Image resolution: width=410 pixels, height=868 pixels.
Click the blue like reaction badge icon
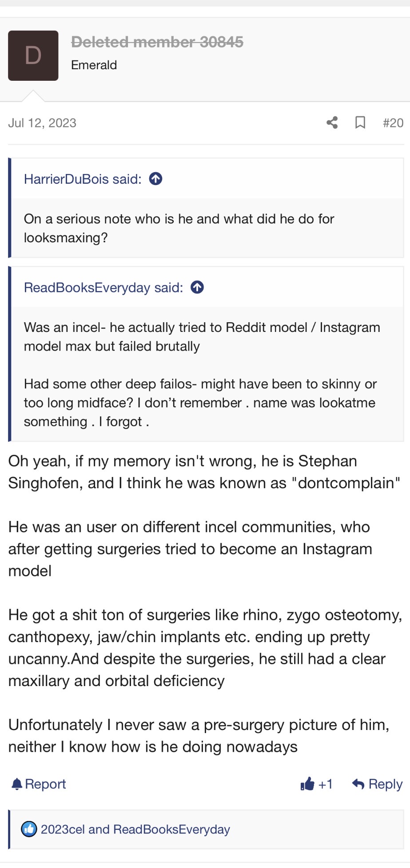pyautogui.click(x=29, y=829)
